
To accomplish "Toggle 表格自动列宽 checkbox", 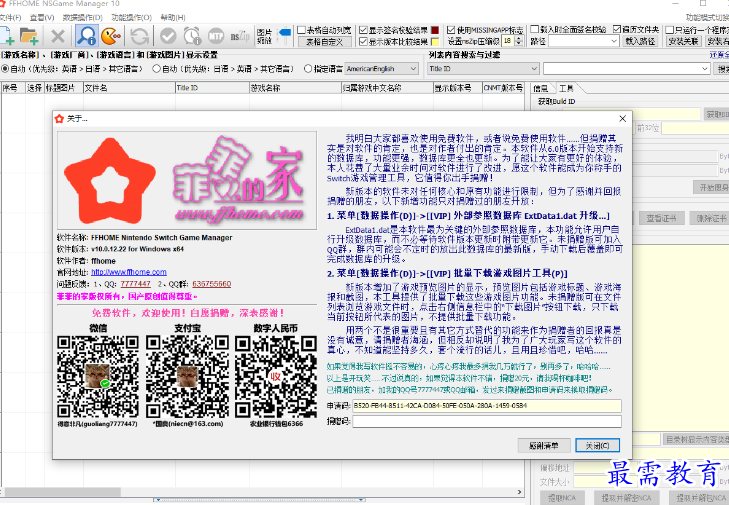I will (301, 30).
